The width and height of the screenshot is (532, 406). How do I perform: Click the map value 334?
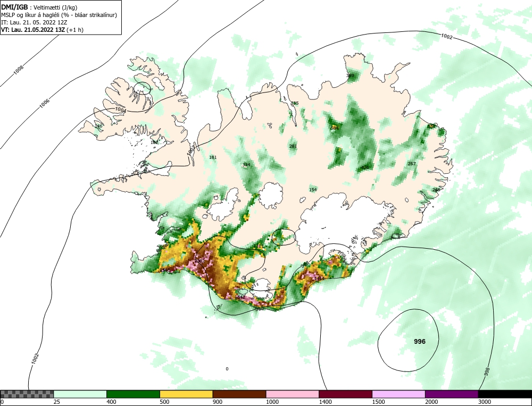coord(246,165)
